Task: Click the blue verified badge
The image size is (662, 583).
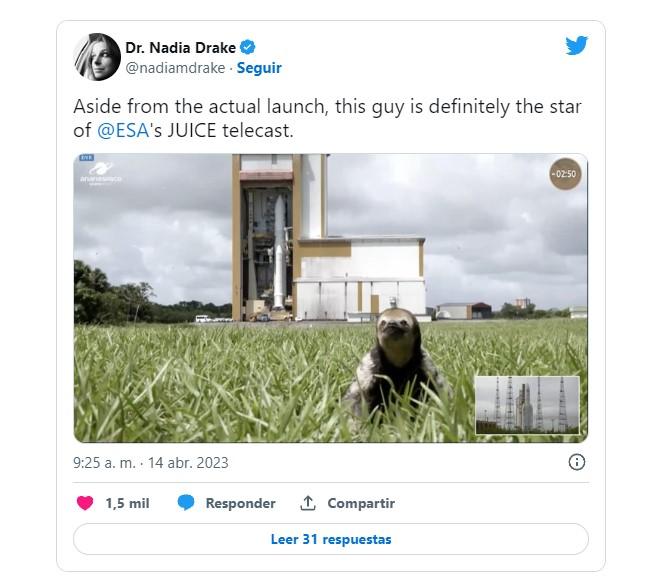Action: coord(248,47)
